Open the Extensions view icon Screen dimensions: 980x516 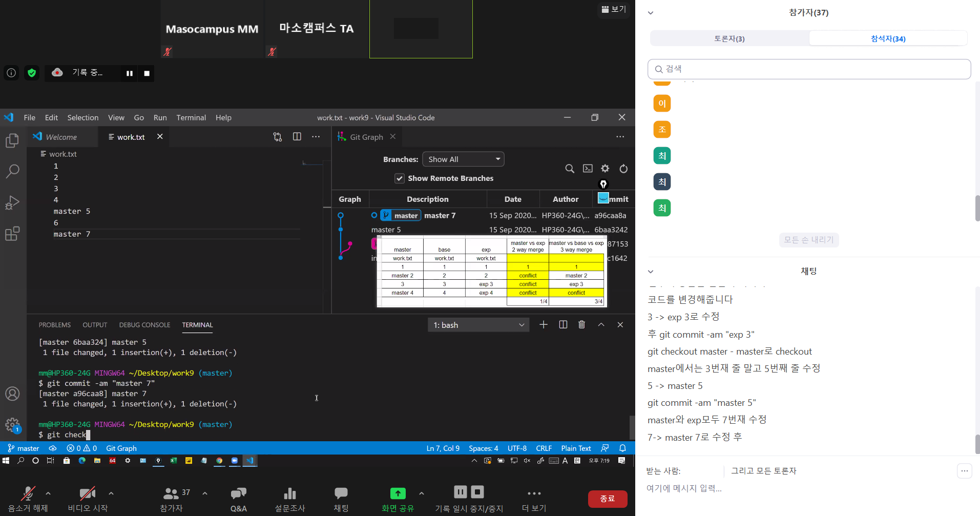click(x=12, y=234)
